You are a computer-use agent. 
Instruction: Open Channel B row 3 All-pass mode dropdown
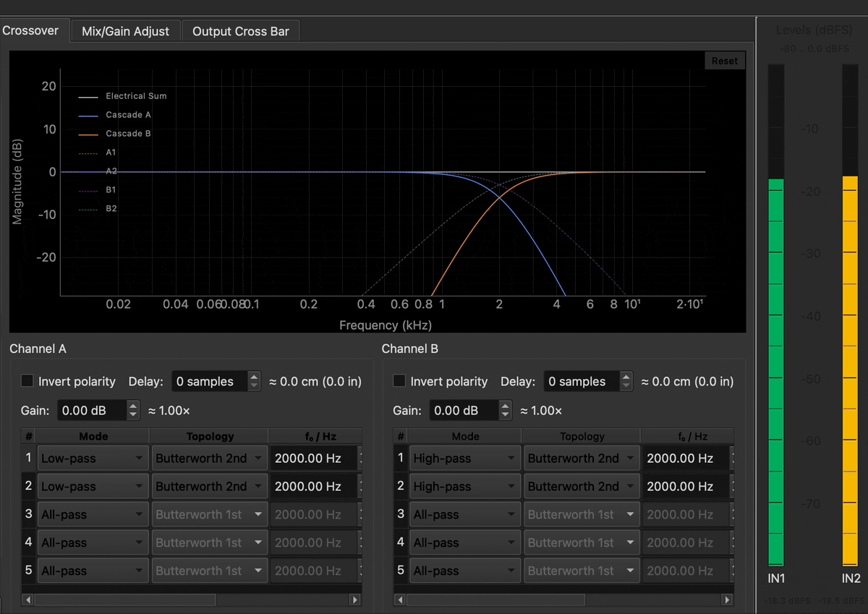tap(464, 515)
